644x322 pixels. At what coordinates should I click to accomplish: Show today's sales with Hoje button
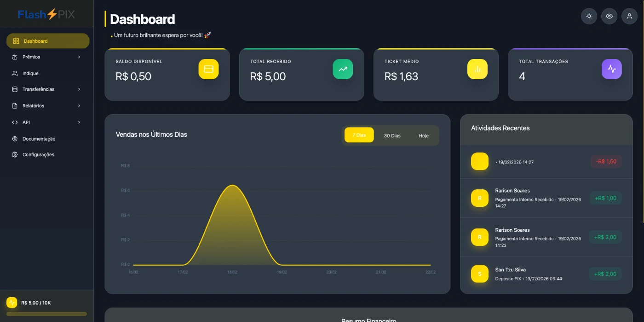(x=423, y=136)
